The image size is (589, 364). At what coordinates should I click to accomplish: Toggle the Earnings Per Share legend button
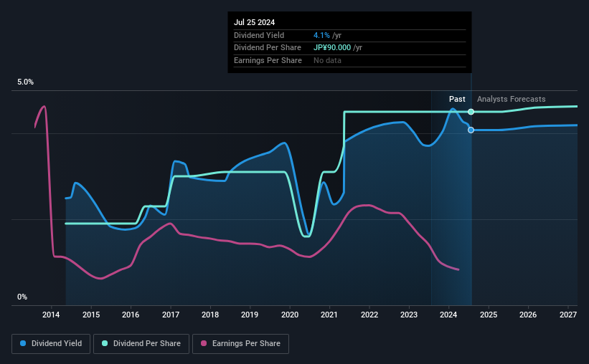tap(241, 344)
